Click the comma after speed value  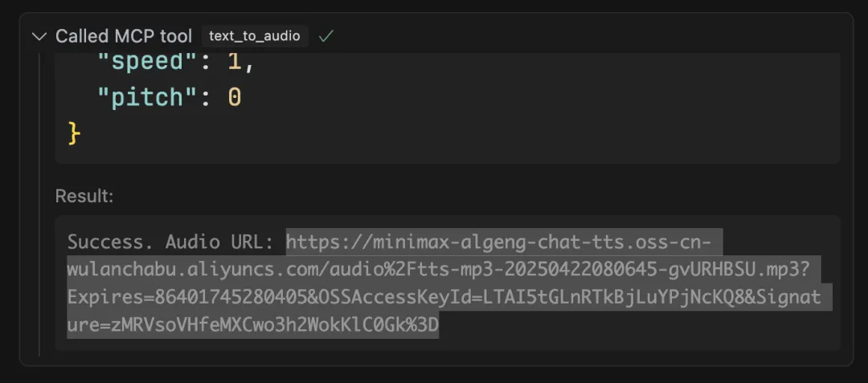coord(248,63)
